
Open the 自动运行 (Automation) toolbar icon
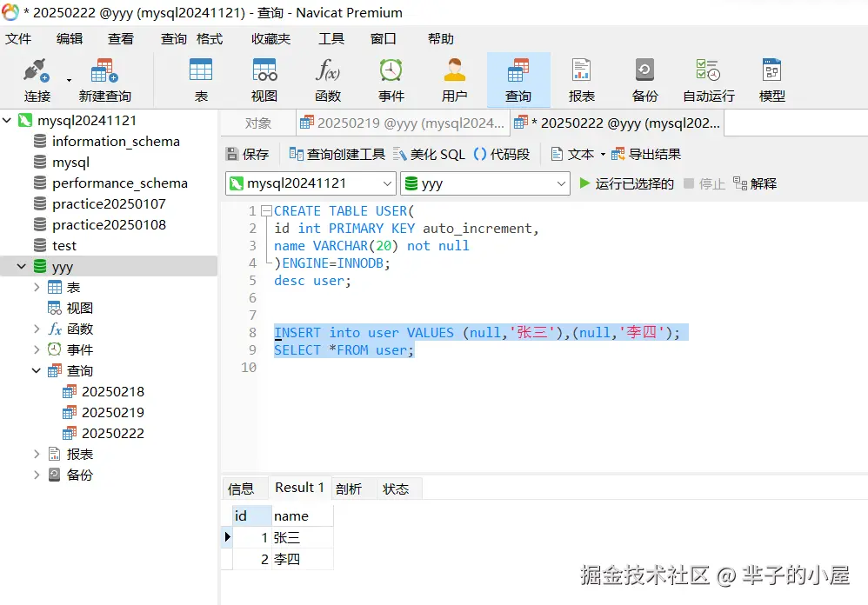click(x=709, y=80)
